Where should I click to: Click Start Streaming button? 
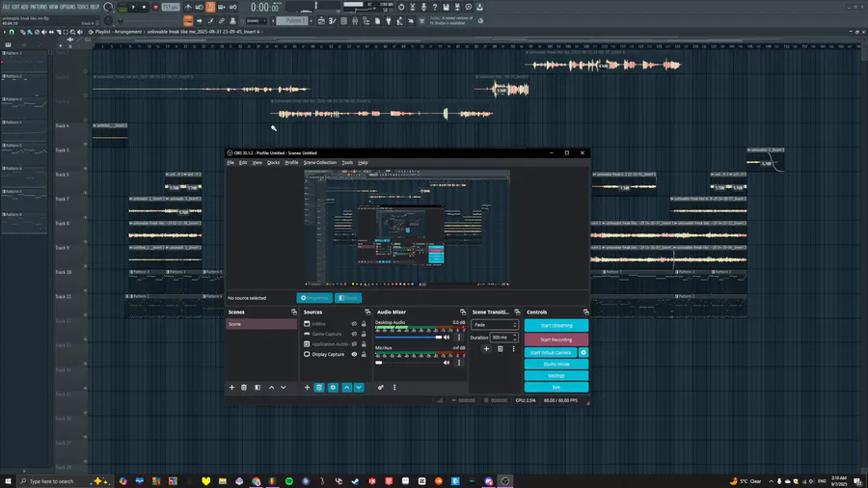click(x=556, y=325)
